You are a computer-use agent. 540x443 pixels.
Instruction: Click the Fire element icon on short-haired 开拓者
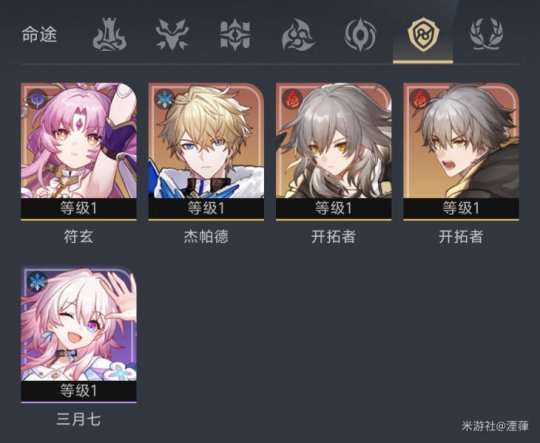tap(419, 98)
